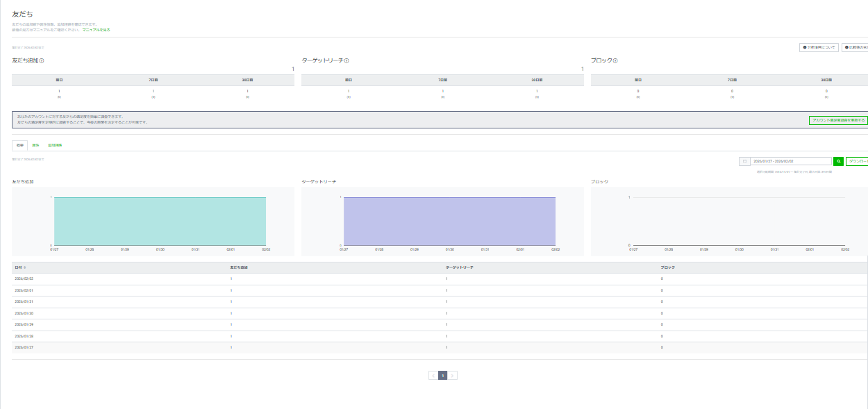
Task: Click the 分析機能について button
Action: click(819, 48)
